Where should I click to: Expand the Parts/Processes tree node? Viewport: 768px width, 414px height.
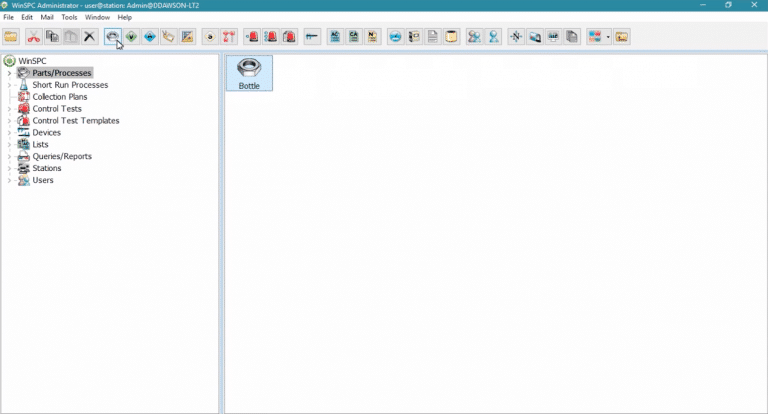point(9,73)
